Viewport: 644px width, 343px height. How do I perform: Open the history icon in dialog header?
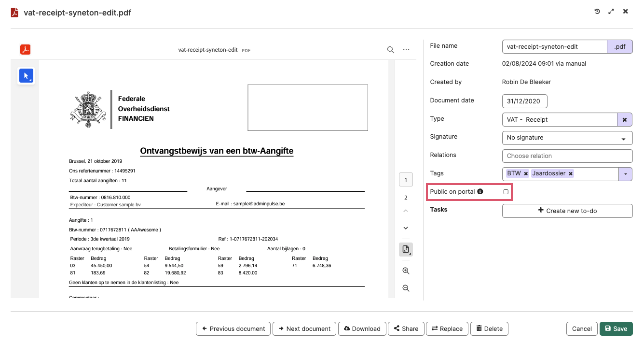tap(597, 12)
